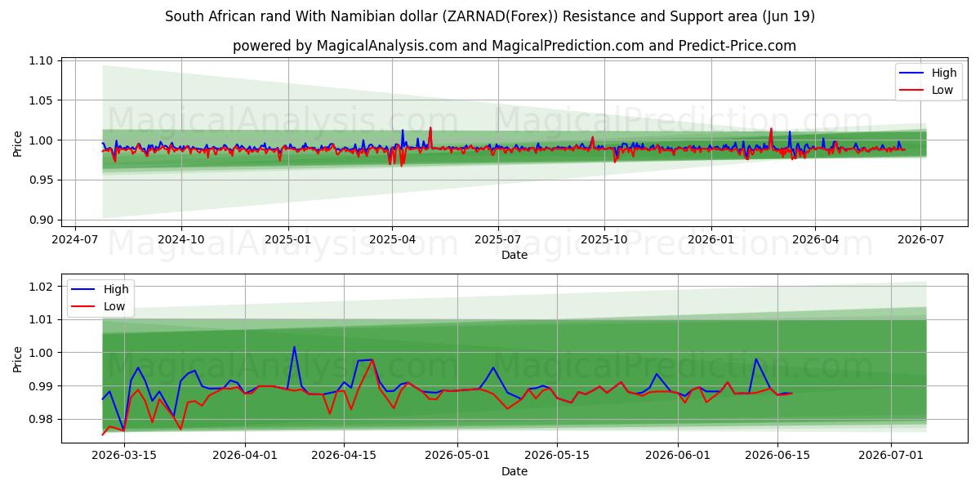The height and width of the screenshot is (490, 980).
Task: Click the 2026-05-15 date tick label
Action: pos(558,456)
